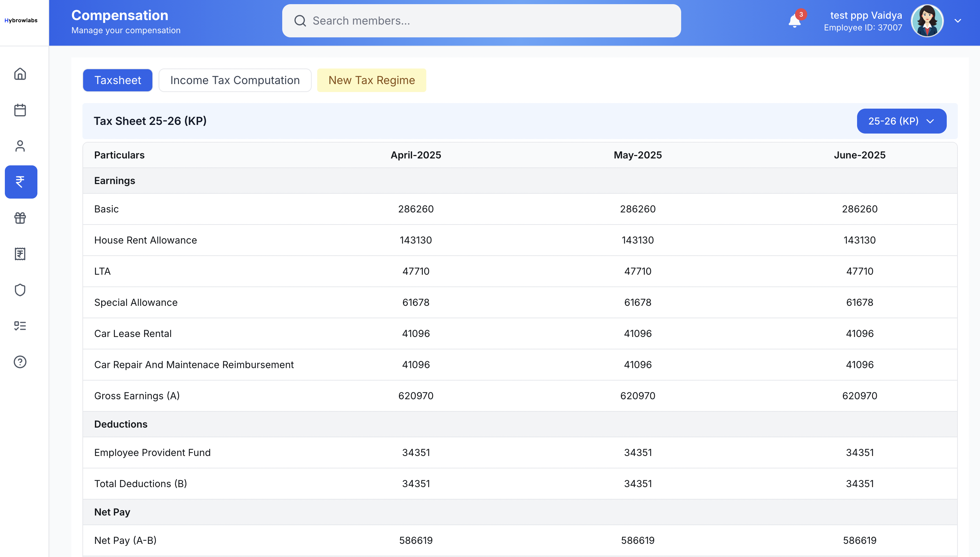Open the Help question mark icon
Screen dimensions: 980x557
tap(20, 362)
